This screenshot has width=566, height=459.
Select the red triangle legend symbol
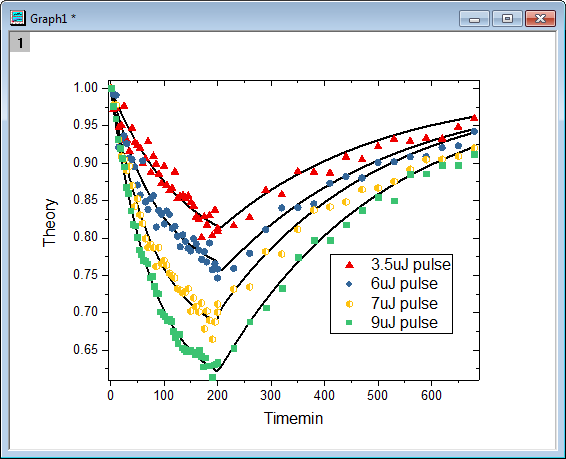(349, 265)
